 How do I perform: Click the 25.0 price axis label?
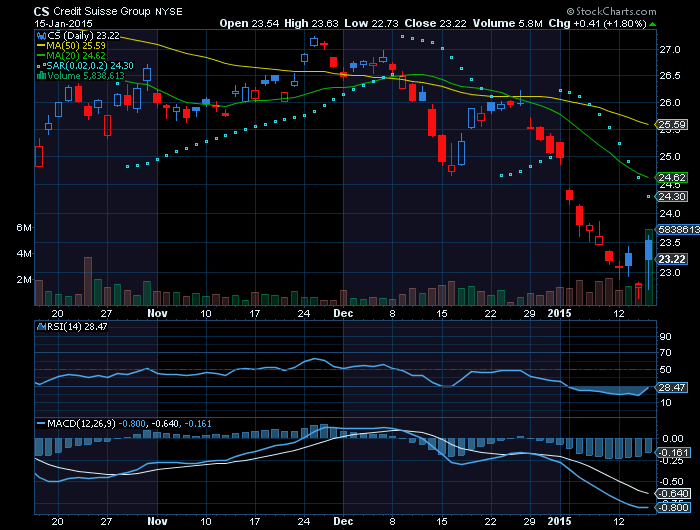click(x=670, y=157)
